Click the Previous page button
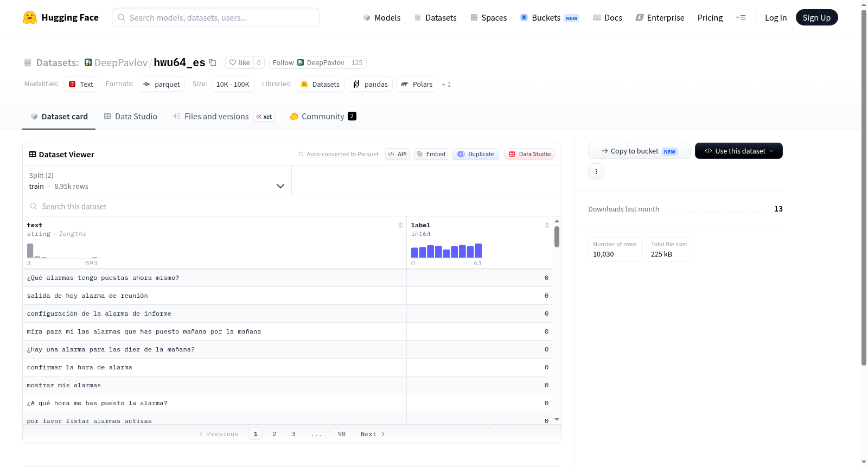Screen dimensions: 868x467 tap(219, 434)
